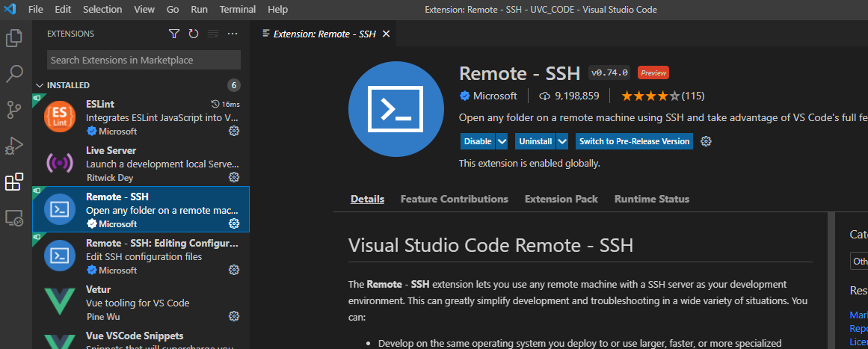Select the Extensions view icon
Image resolution: width=868 pixels, height=349 pixels.
tap(14, 182)
